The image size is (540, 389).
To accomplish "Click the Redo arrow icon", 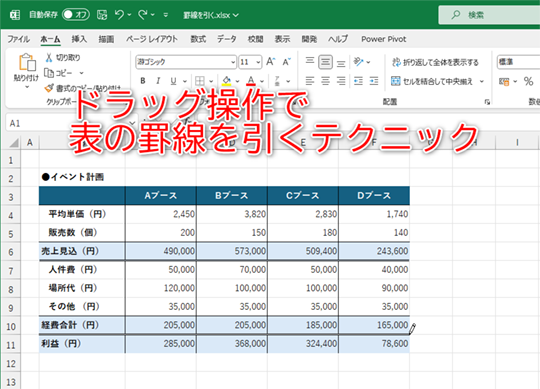I will click(x=143, y=15).
